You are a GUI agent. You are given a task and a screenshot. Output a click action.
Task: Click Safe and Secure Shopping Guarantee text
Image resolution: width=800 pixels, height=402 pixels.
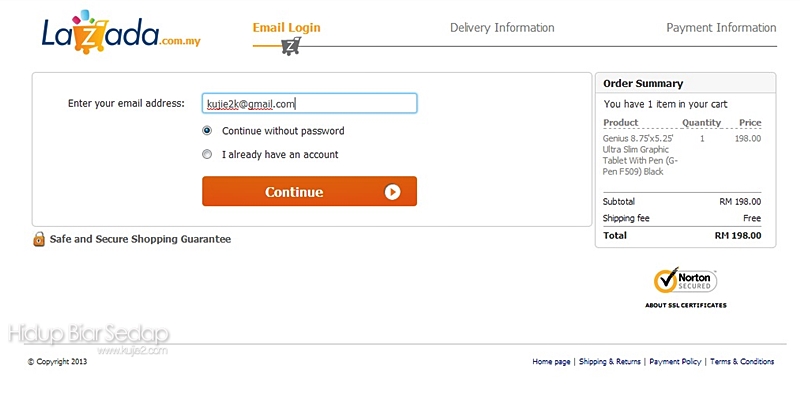pyautogui.click(x=140, y=239)
